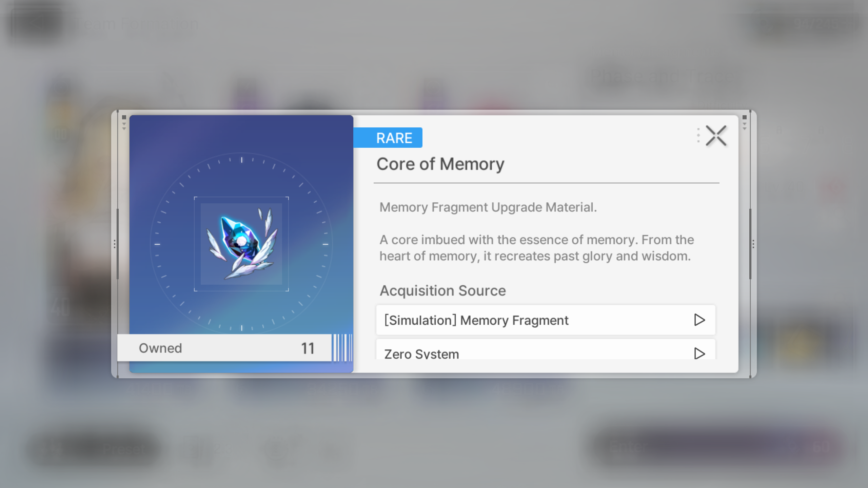This screenshot has height=488, width=868.
Task: Open the [Simulation] Memory Fragment source
Action: pyautogui.click(x=546, y=320)
